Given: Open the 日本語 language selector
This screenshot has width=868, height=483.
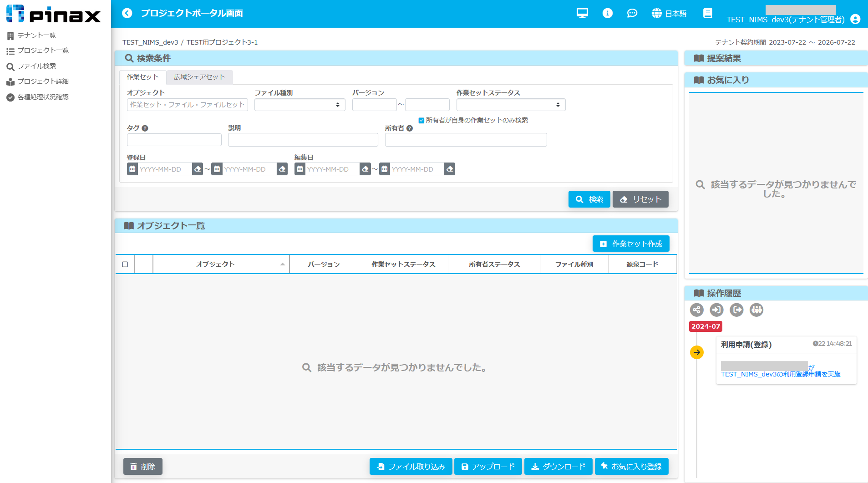Looking at the screenshot, I should pos(669,13).
